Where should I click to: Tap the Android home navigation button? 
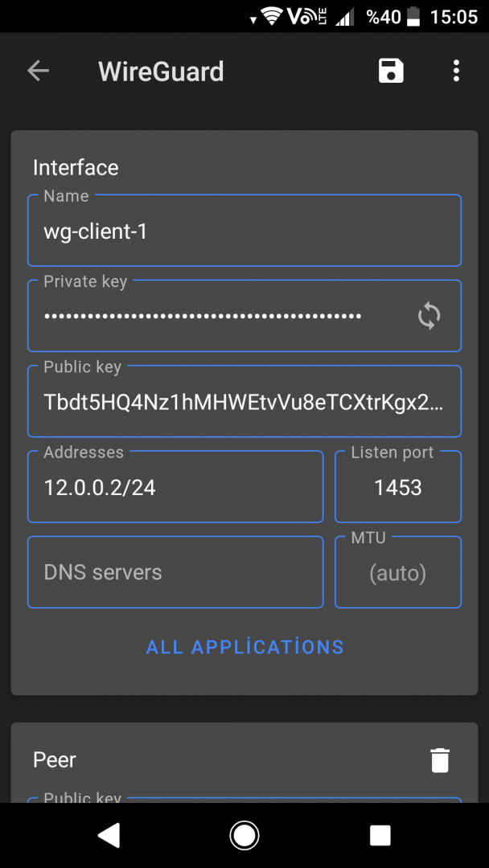tap(244, 835)
